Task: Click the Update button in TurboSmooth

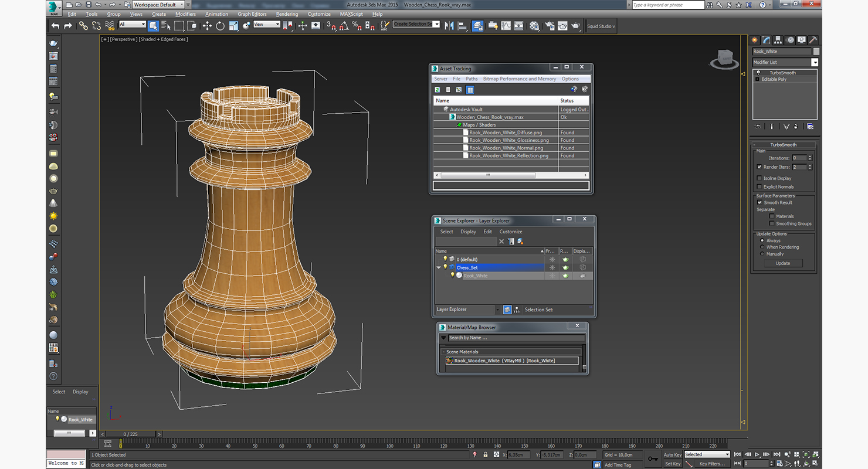Action: [783, 263]
